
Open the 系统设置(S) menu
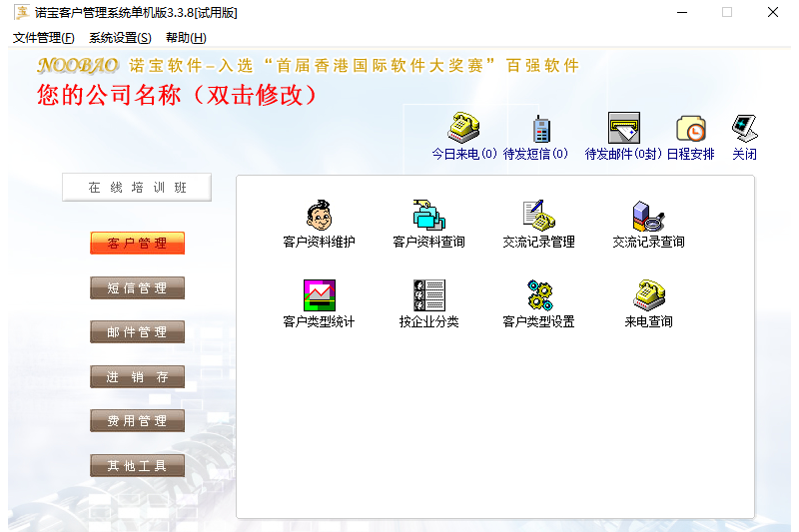[x=120, y=38]
